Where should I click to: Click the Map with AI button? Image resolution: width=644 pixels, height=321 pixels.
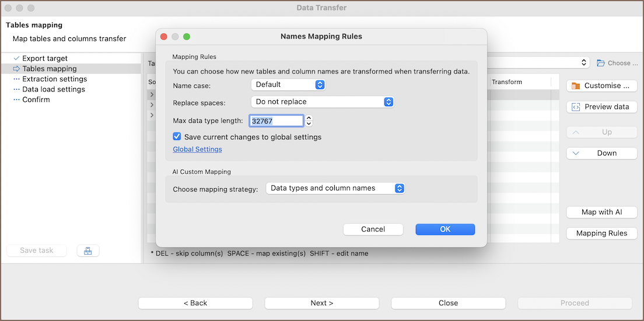pyautogui.click(x=601, y=212)
